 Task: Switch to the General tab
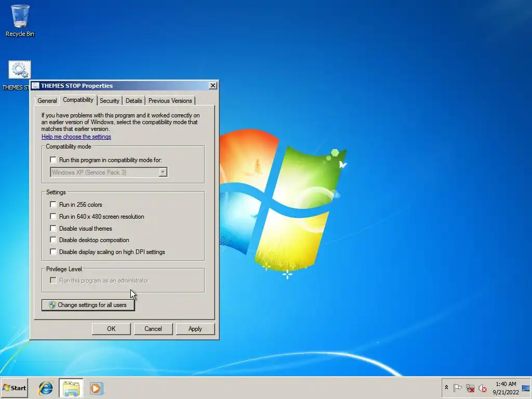[47, 101]
